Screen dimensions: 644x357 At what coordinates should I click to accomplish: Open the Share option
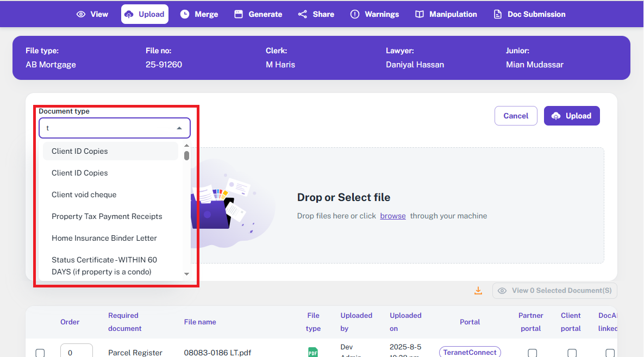click(316, 14)
